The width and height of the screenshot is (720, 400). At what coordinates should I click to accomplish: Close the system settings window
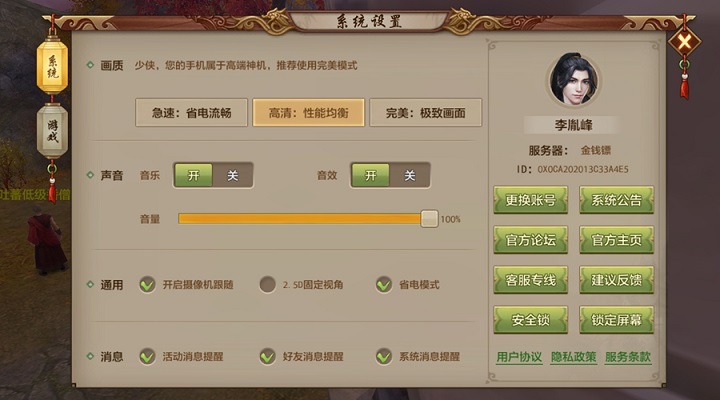click(684, 43)
